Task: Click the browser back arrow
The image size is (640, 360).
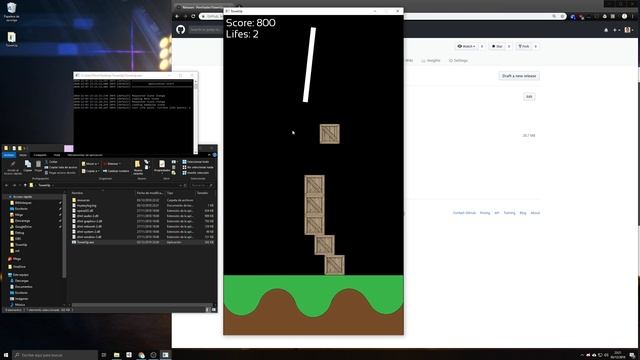Action: click(177, 16)
